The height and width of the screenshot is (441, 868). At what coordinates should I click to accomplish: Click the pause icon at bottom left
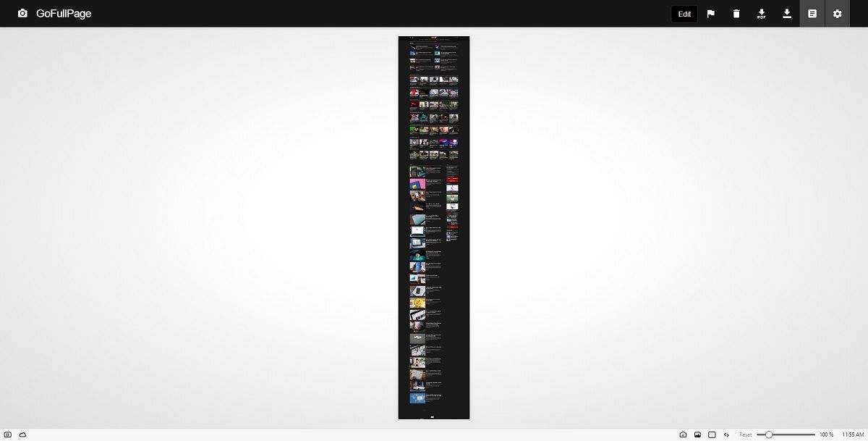pyautogui.click(x=8, y=434)
